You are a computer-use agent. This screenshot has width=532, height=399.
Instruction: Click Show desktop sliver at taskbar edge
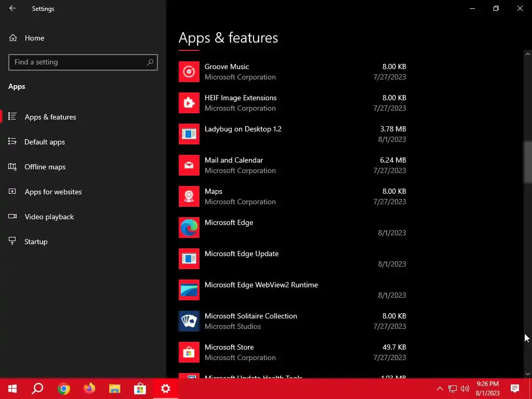[530, 389]
